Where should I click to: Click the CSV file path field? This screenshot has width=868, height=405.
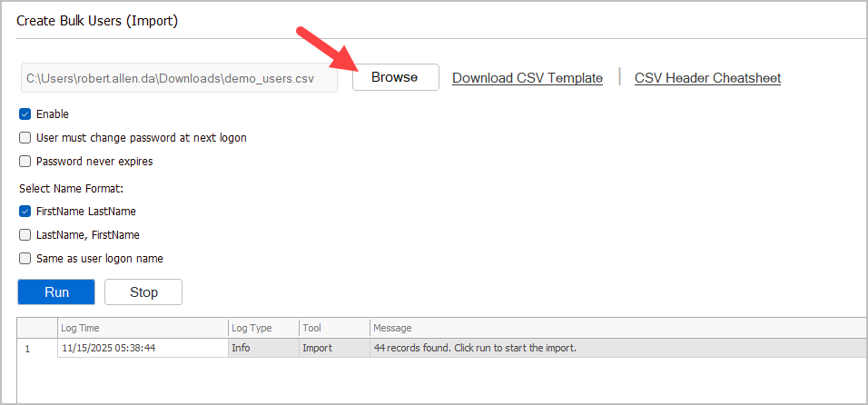click(x=179, y=78)
